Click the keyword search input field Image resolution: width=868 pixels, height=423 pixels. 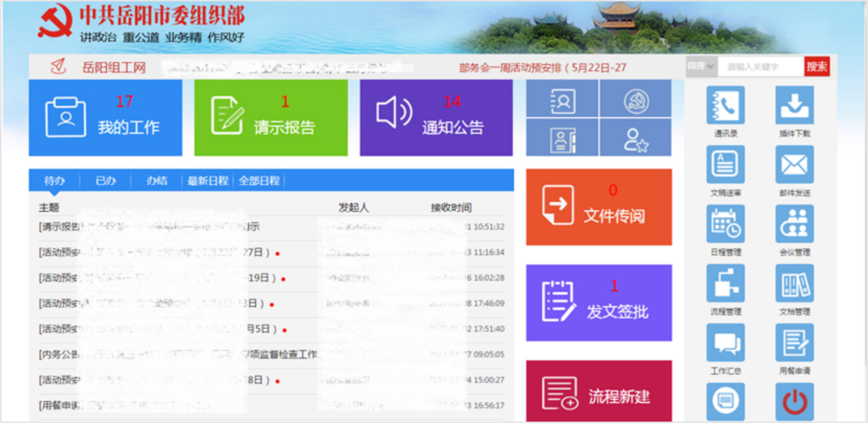click(x=761, y=67)
